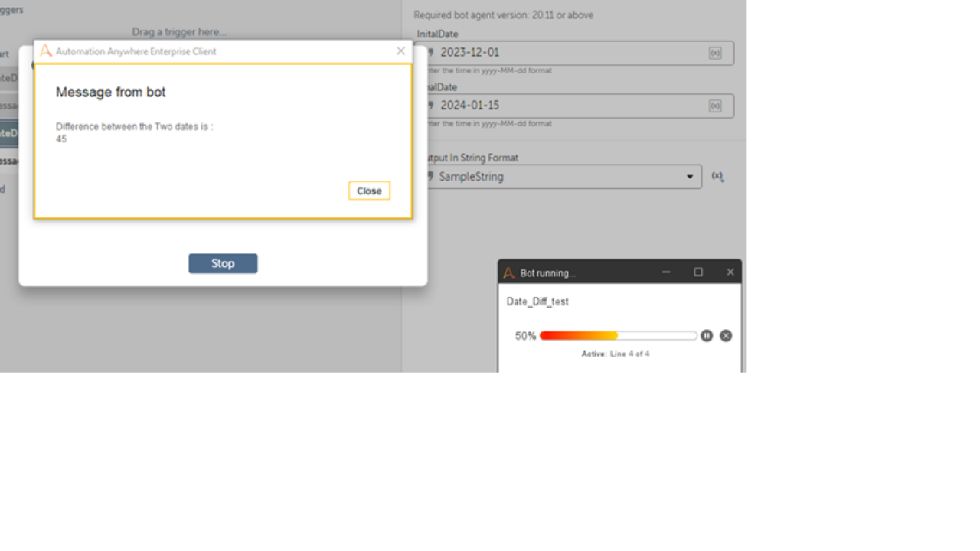980x551 pixels.
Task: Click the "Automation Anywhere Enterprise Client" title text
Action: tap(136, 51)
